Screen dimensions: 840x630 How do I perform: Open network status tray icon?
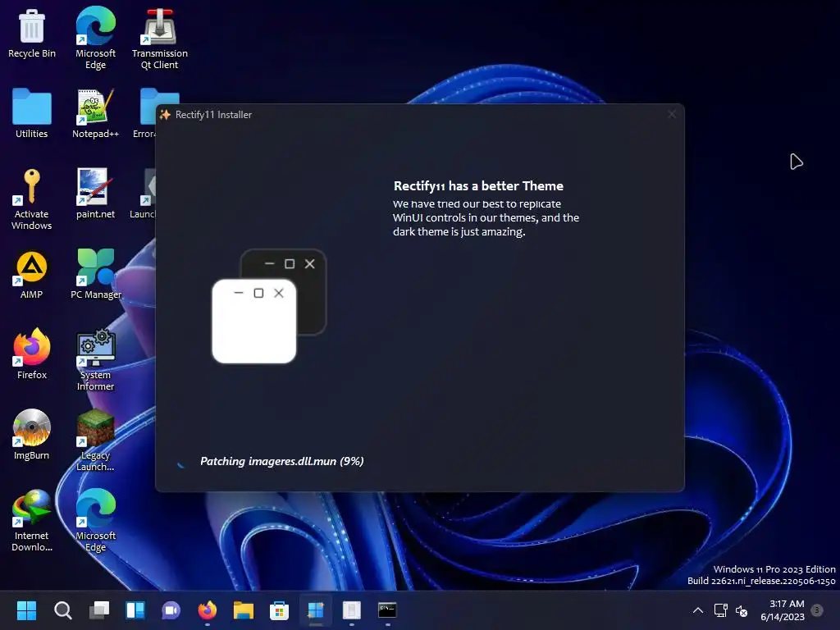pyautogui.click(x=720, y=610)
